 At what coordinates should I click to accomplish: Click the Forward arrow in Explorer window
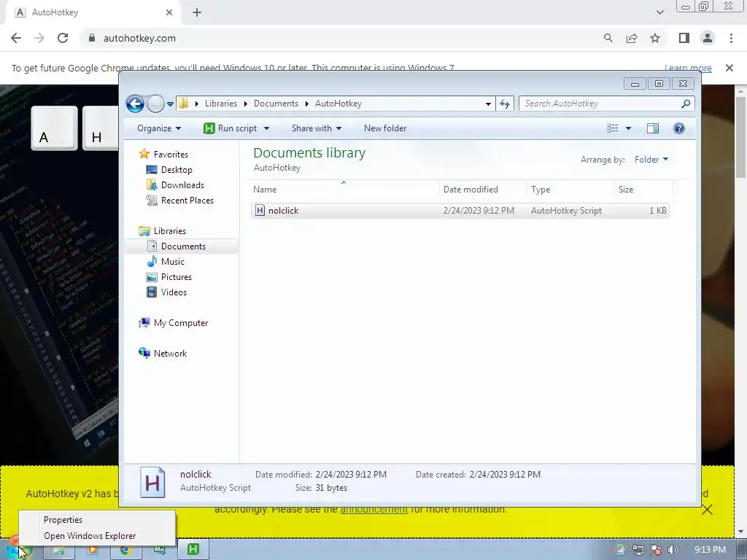click(x=155, y=104)
